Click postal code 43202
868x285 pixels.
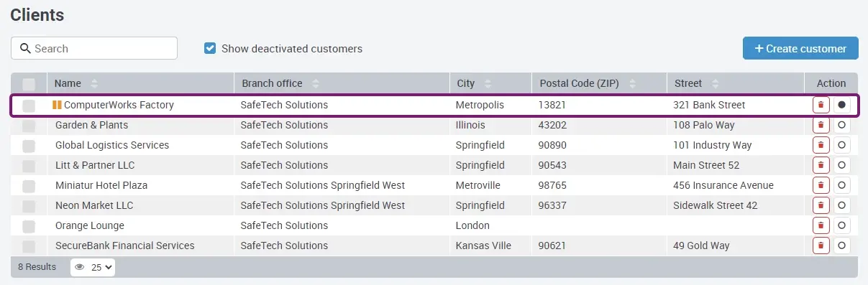tap(553, 125)
